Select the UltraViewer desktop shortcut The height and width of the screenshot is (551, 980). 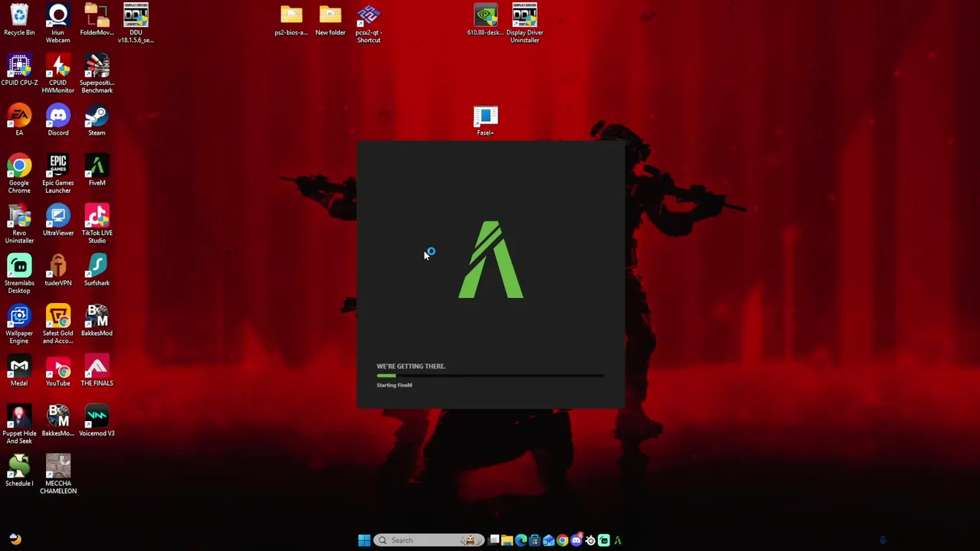pos(58,221)
